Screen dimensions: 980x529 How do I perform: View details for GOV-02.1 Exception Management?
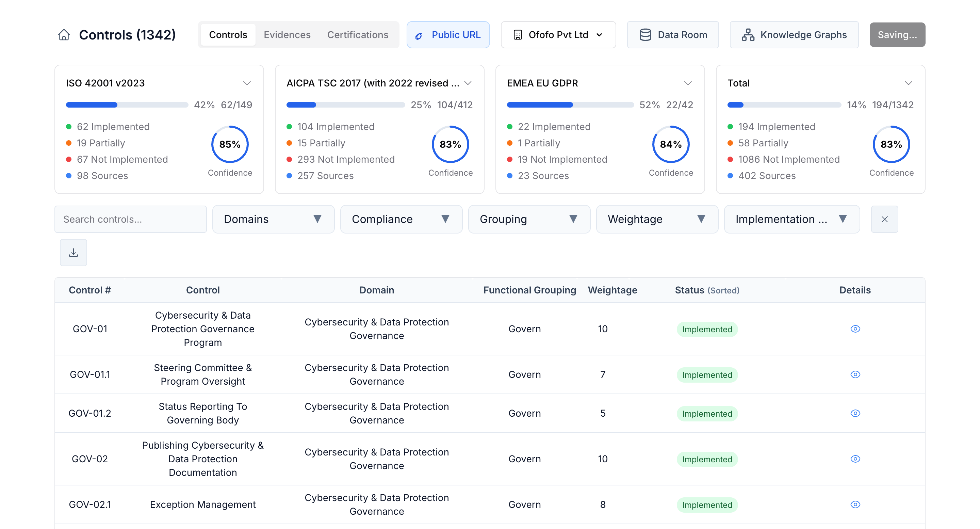click(x=855, y=504)
